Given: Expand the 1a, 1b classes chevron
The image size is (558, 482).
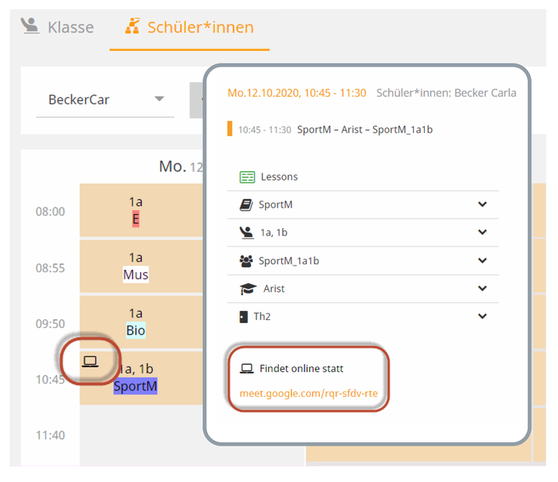Looking at the screenshot, I should pyautogui.click(x=482, y=232).
